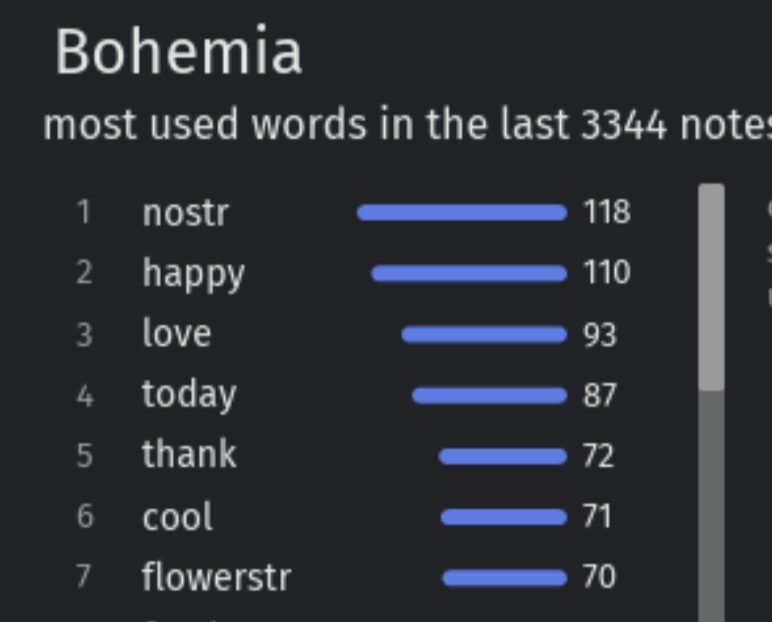Click the flowerstr frequency bar
The height and width of the screenshot is (622, 772).
505,578
